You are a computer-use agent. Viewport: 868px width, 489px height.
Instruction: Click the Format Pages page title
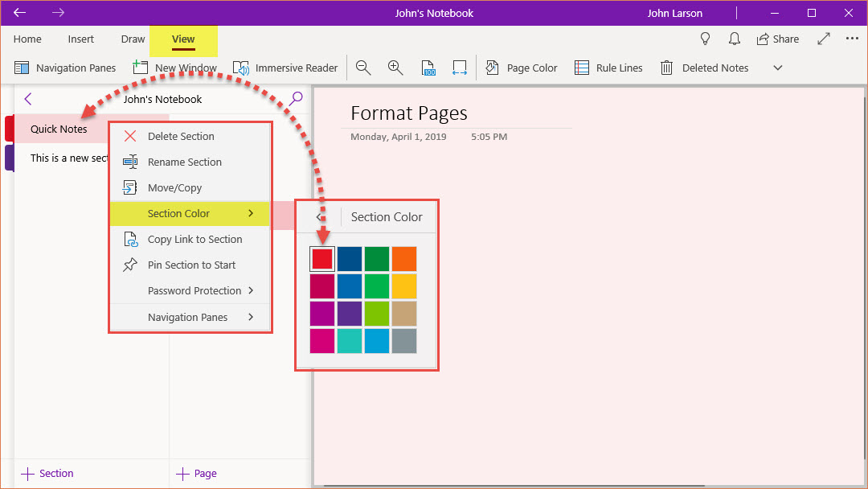[x=409, y=113]
